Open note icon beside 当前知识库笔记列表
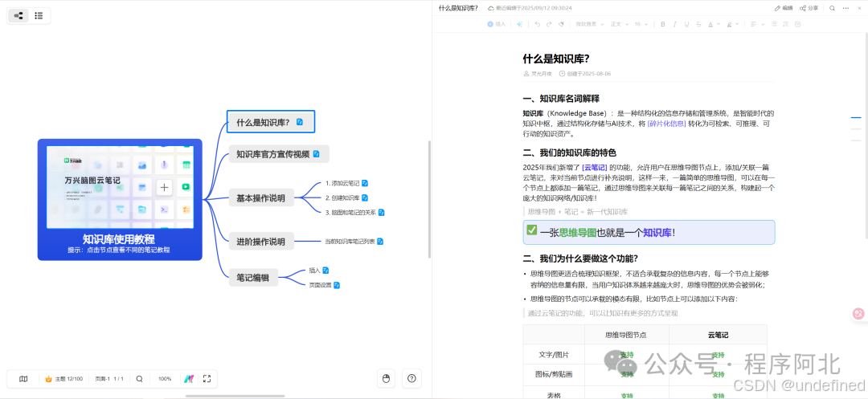This screenshot has width=868, height=399. point(380,242)
